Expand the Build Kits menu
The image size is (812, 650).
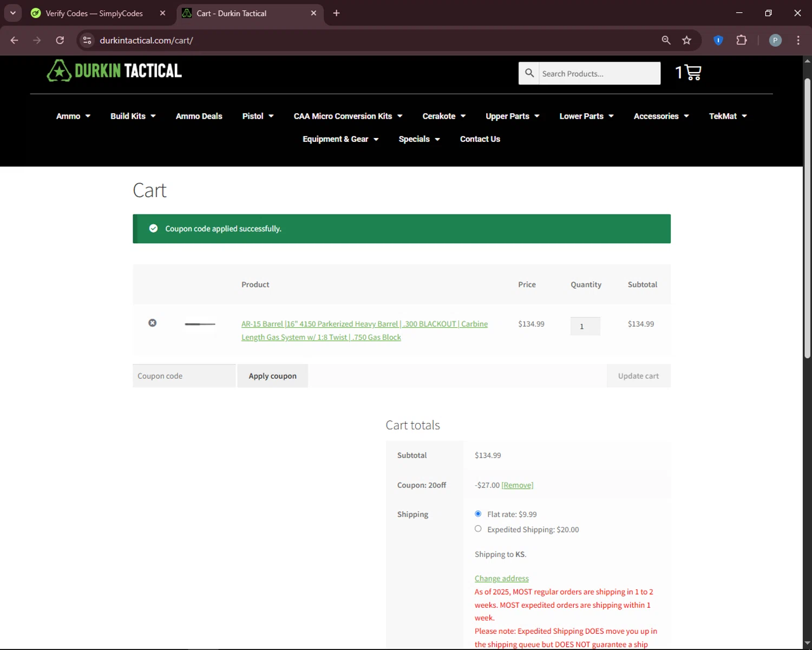(133, 116)
